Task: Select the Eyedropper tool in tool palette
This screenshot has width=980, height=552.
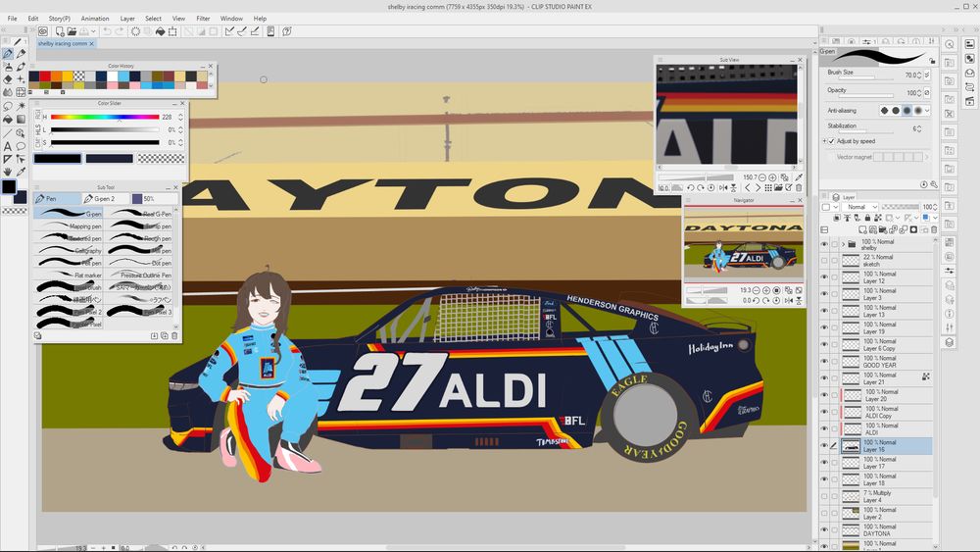Action: (x=21, y=172)
